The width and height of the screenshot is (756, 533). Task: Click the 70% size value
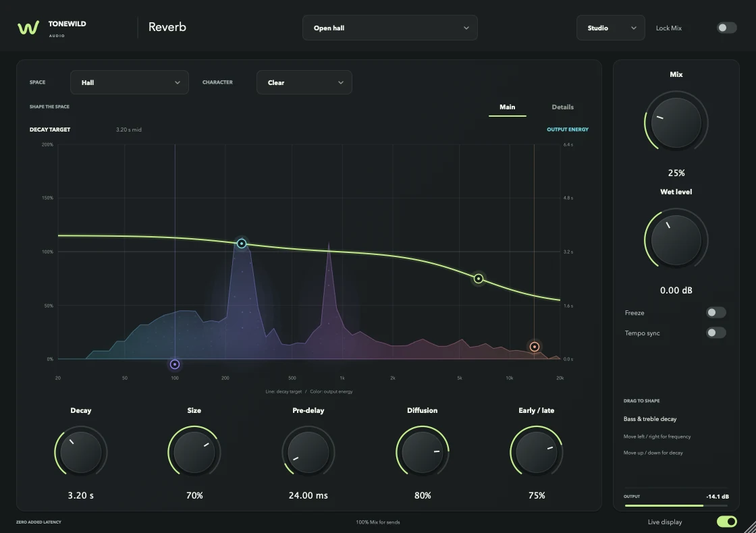tap(195, 495)
